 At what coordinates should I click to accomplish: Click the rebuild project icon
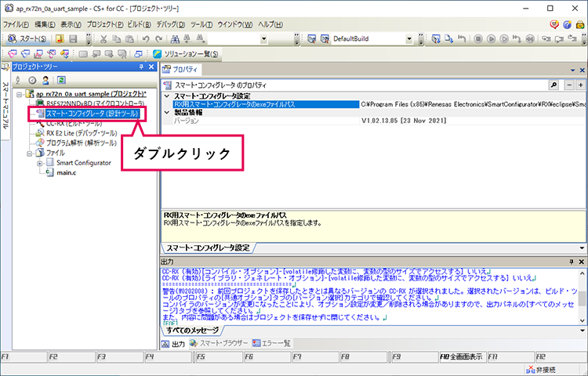325,38
